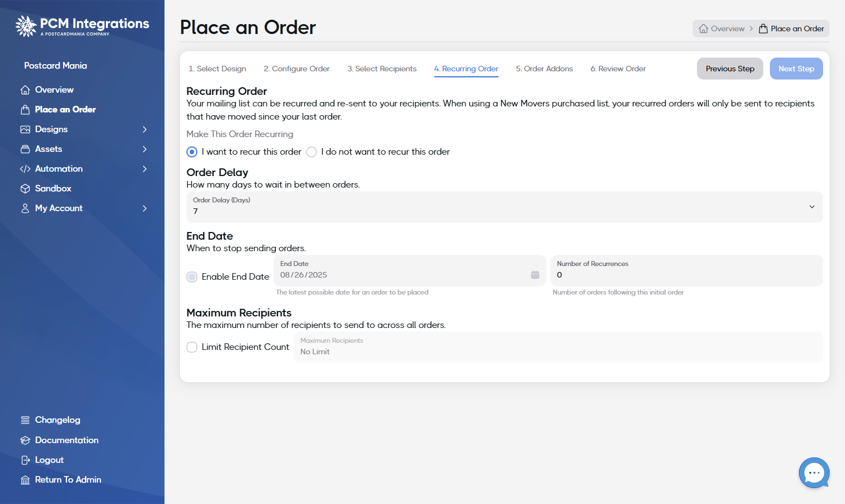Screen dimensions: 845x504
Task: Click the Number of Recurrences input field
Action: pyautogui.click(x=687, y=270)
